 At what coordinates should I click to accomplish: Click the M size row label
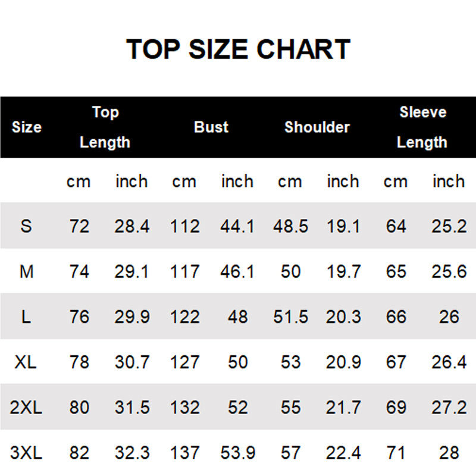[x=26, y=272]
